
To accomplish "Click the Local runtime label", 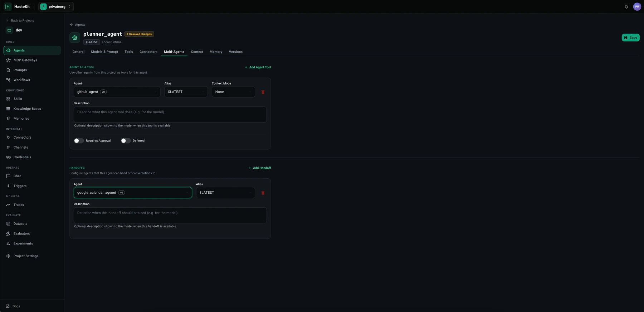I will pyautogui.click(x=112, y=42).
